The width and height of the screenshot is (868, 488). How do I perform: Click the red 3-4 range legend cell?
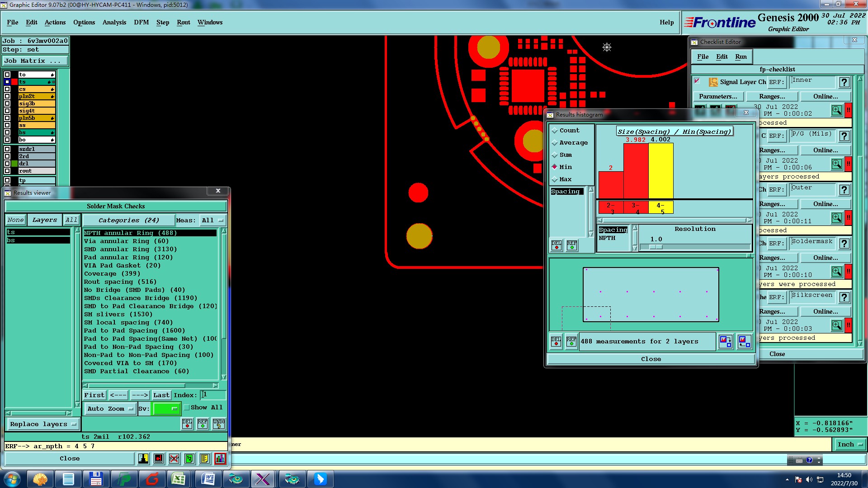click(x=636, y=208)
